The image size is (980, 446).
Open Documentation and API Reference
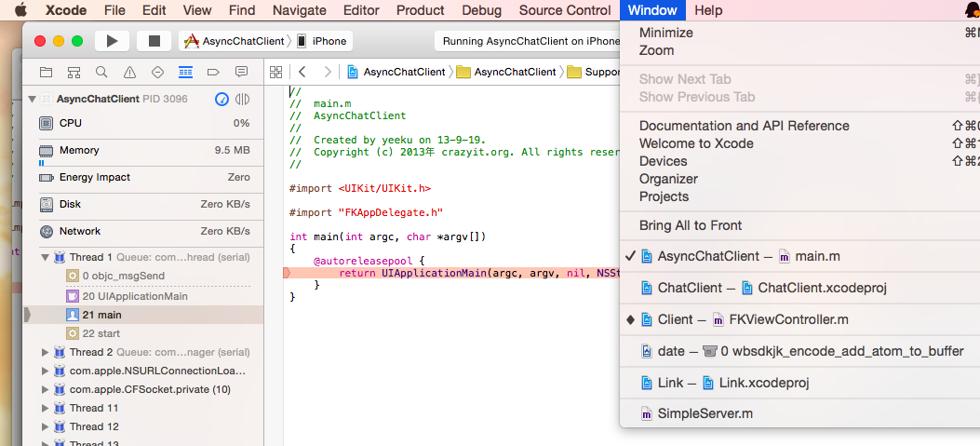pyautogui.click(x=800, y=126)
